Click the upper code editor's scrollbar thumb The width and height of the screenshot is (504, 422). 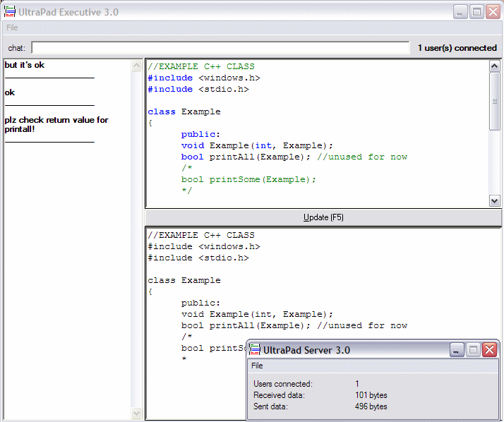495,101
